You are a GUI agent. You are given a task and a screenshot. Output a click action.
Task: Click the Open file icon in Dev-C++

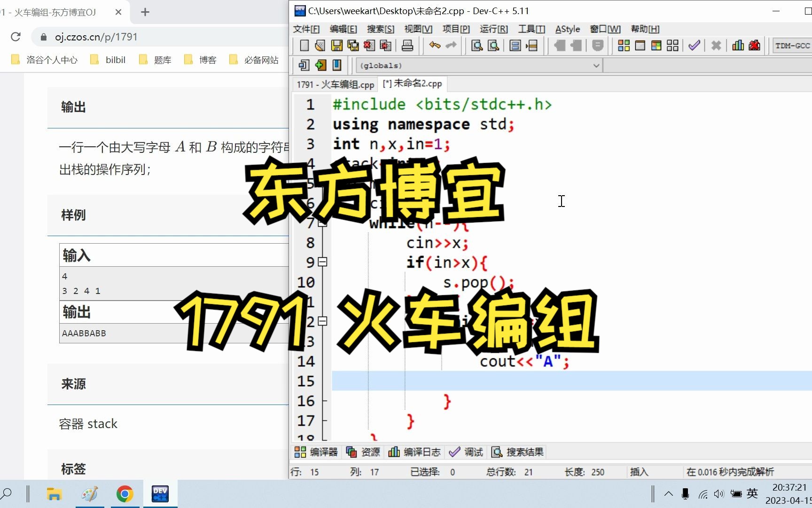[x=320, y=46]
